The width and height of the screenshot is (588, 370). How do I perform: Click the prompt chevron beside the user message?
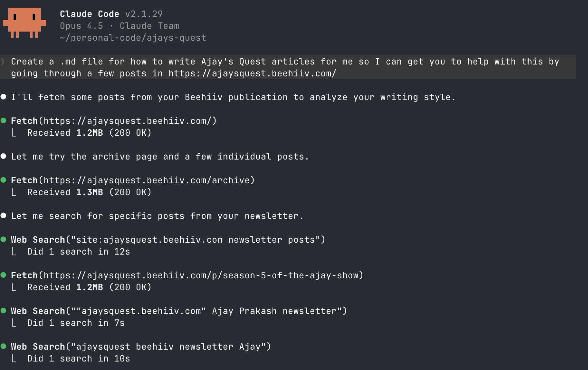[3, 61]
